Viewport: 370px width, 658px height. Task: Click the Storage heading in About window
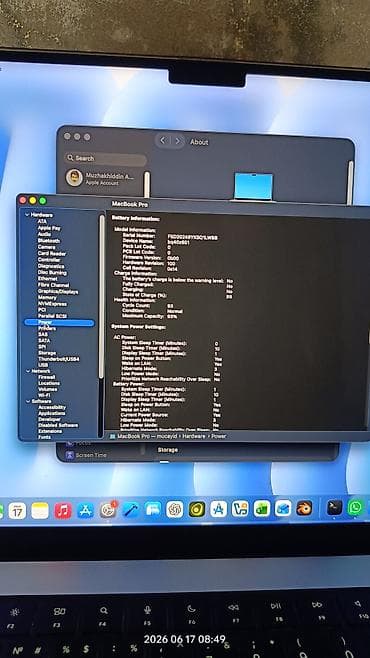tap(167, 450)
